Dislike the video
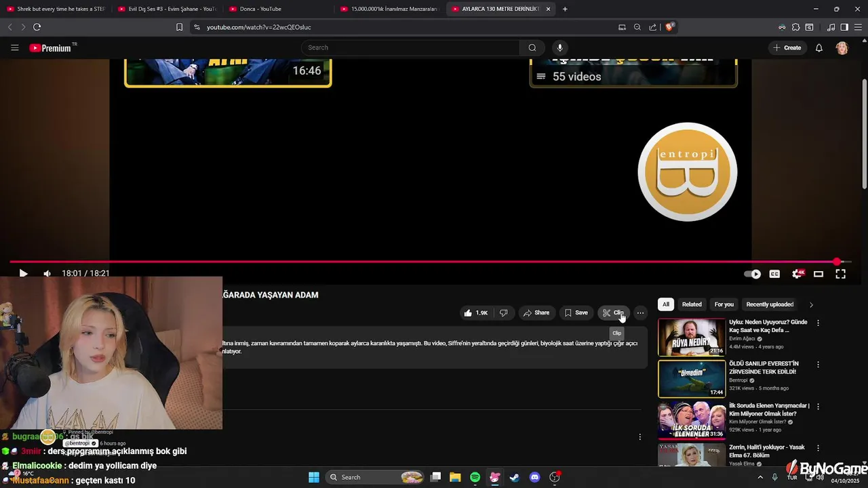868x488 pixels. [504, 312]
